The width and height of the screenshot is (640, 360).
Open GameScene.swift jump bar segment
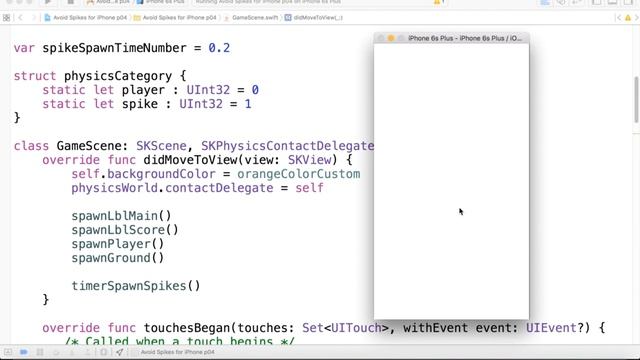click(x=251, y=18)
